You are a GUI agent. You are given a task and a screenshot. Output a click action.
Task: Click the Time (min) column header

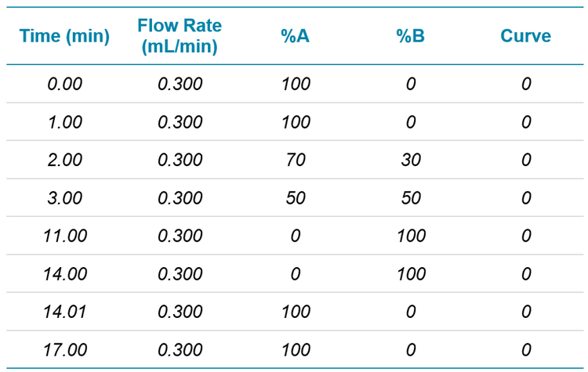64,36
